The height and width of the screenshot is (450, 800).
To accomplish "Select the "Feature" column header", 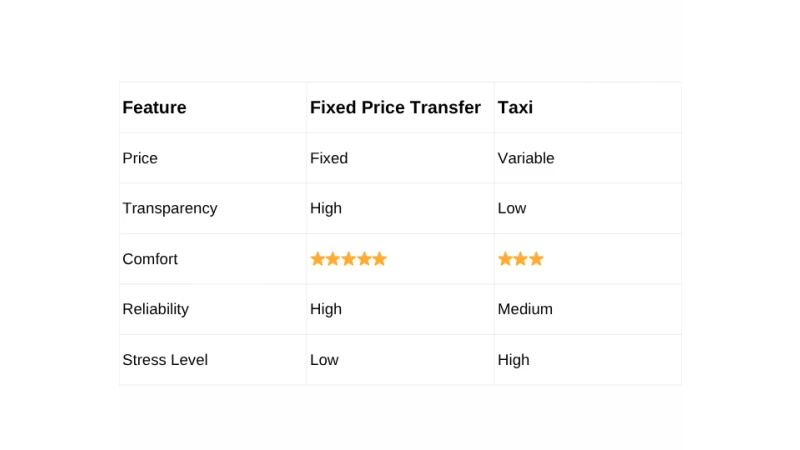I will [154, 108].
